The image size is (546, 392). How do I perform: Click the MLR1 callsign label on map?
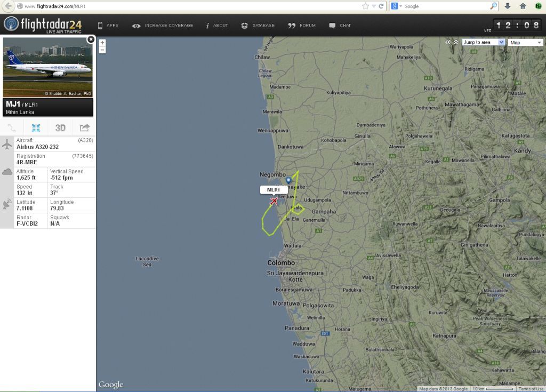tap(274, 190)
